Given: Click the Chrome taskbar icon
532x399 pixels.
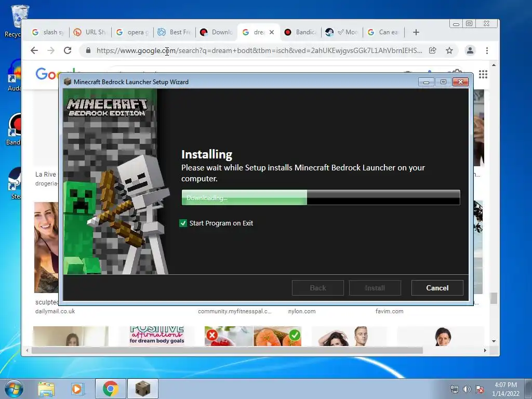Looking at the screenshot, I should pos(110,389).
